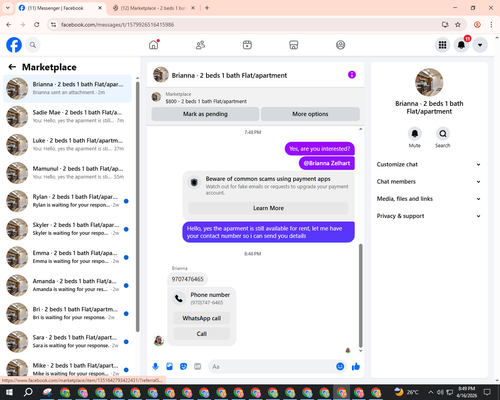This screenshot has height=400, width=500.
Task: Open Rylan conversation
Action: (67, 201)
